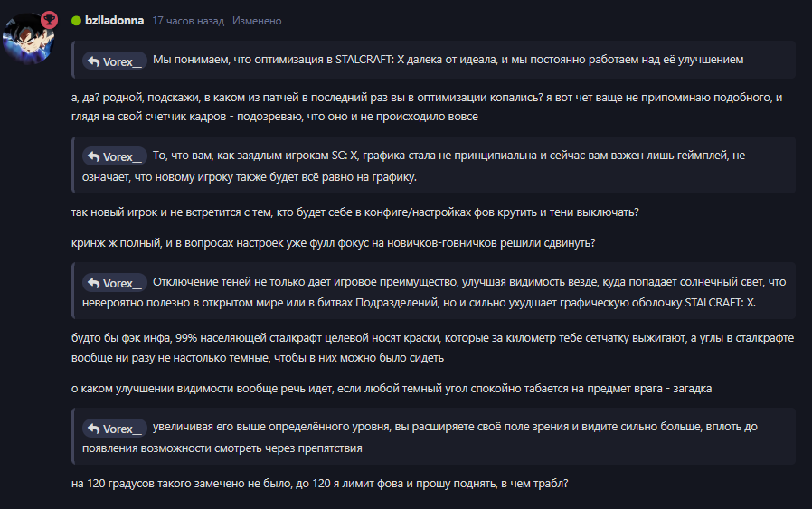
Task: Click the 'Изменено' edited label
Action: pyautogui.click(x=257, y=21)
